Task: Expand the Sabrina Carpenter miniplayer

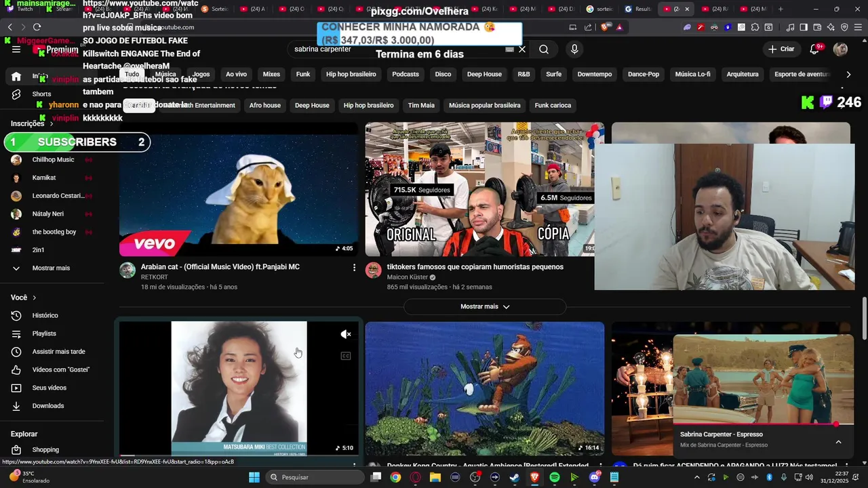Action: tap(838, 442)
